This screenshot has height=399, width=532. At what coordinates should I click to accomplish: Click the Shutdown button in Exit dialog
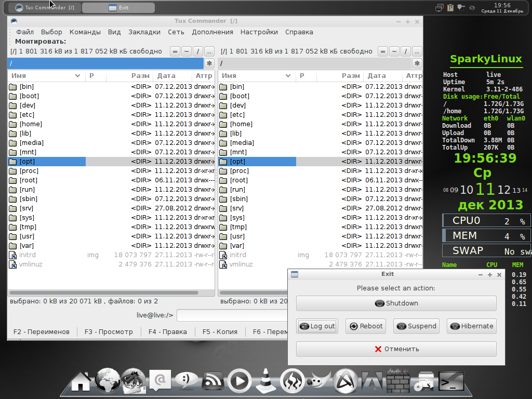[396, 303]
